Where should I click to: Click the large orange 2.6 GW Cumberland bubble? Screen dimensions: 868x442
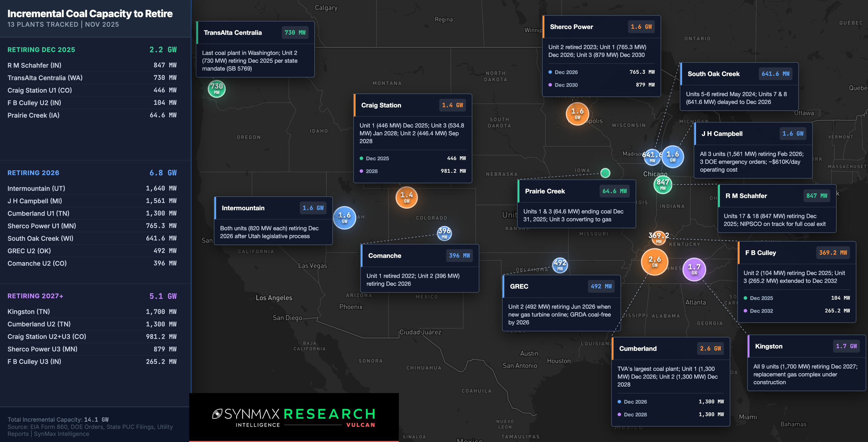[654, 262]
